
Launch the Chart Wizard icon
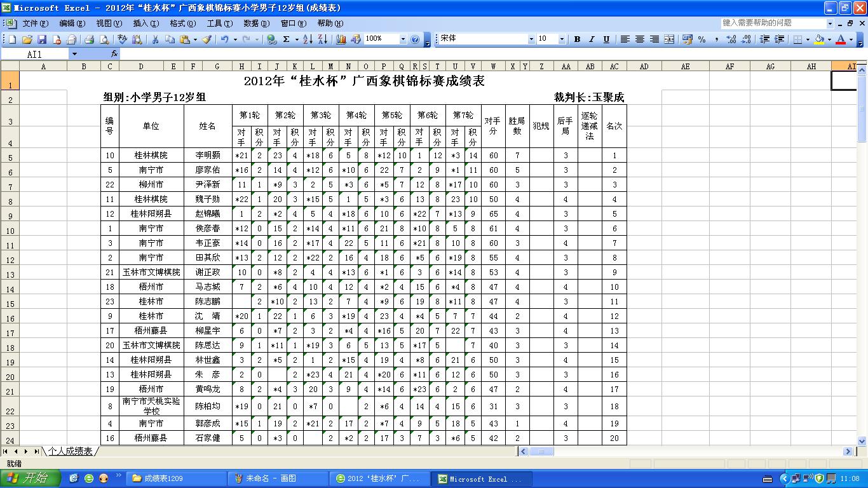(x=341, y=39)
